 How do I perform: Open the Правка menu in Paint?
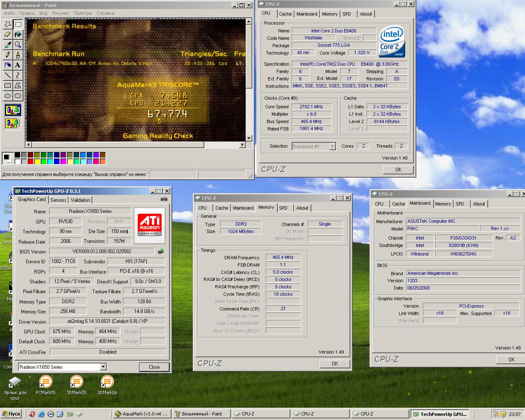(x=27, y=13)
